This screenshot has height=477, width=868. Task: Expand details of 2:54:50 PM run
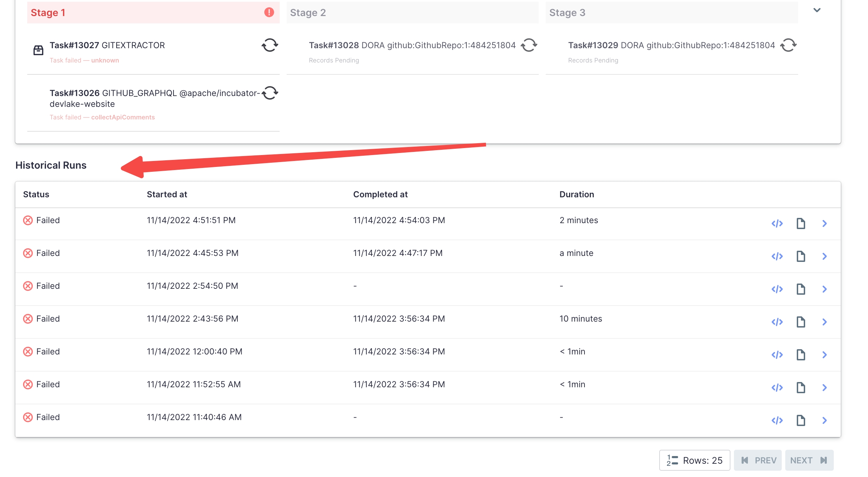[824, 289]
